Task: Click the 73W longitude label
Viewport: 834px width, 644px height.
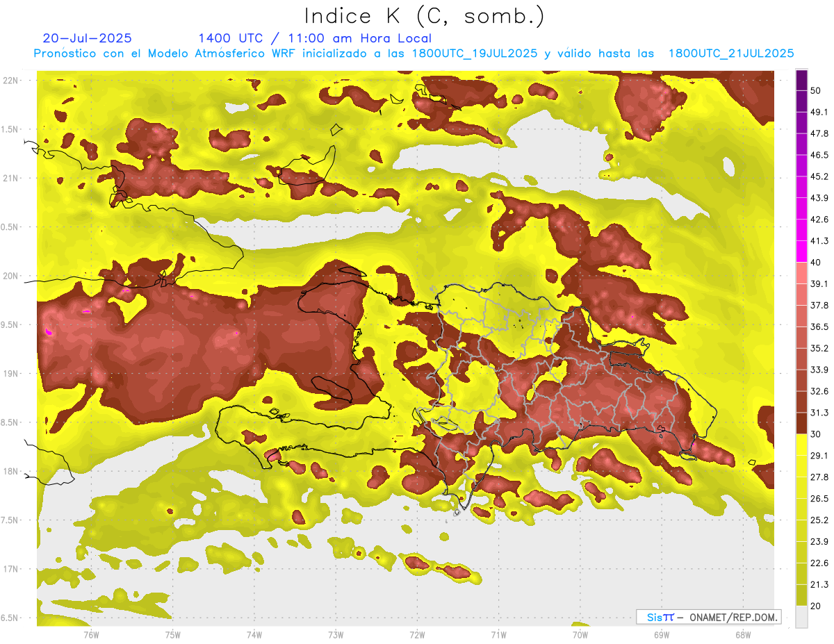Action: coord(336,635)
